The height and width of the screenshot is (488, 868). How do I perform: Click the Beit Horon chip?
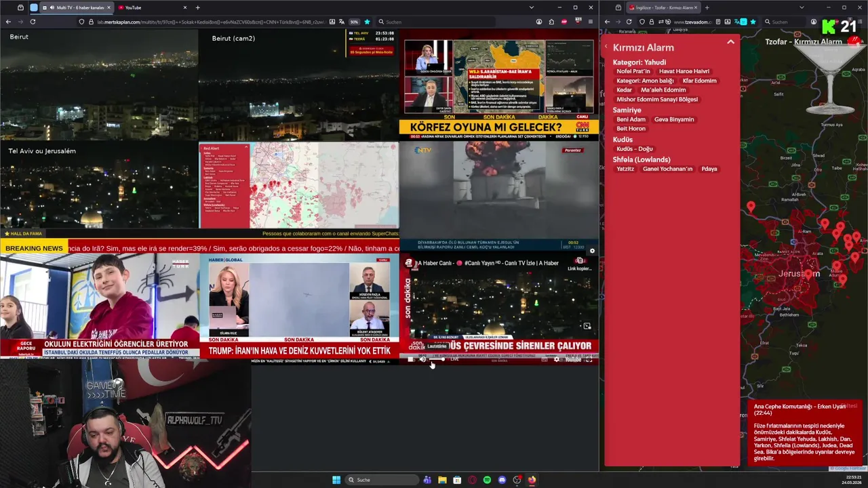(x=631, y=129)
